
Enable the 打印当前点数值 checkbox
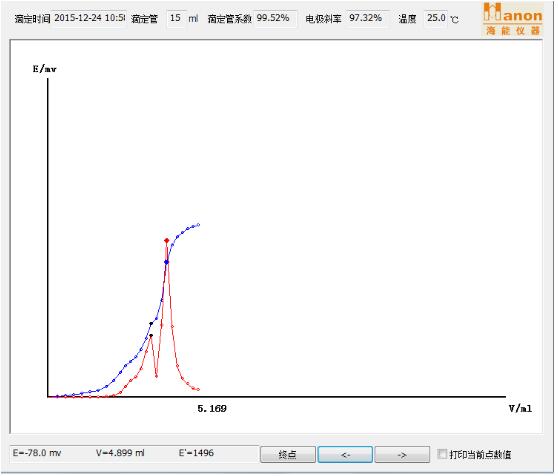tap(442, 454)
